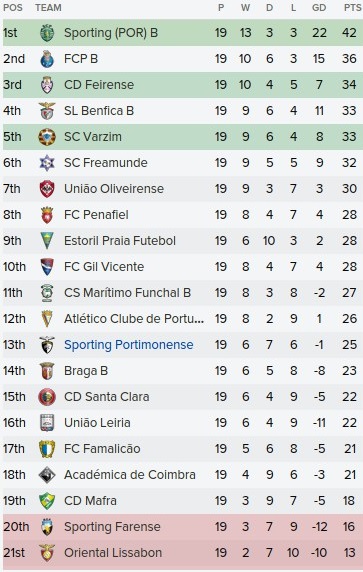Click the Académica de Coimbra badge

click(x=47, y=475)
